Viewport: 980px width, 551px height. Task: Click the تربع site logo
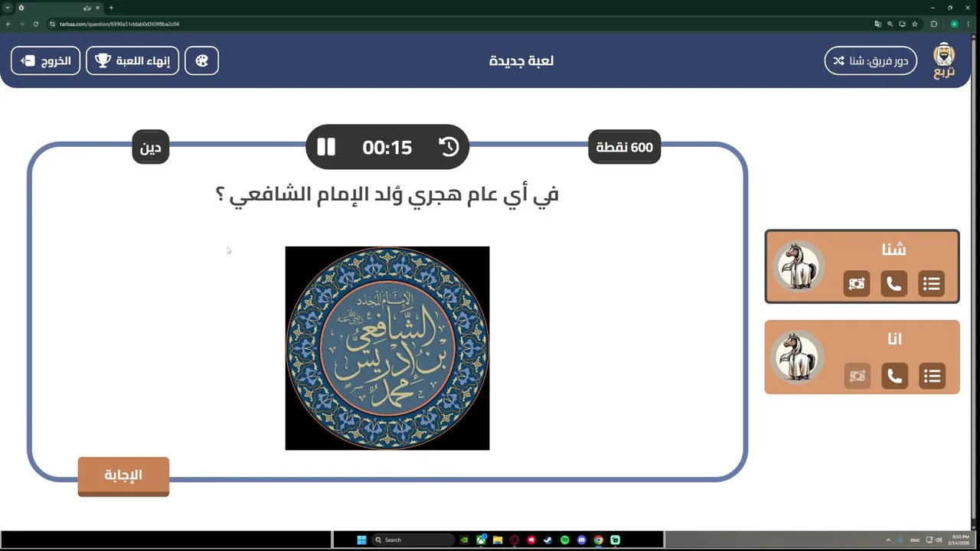944,60
